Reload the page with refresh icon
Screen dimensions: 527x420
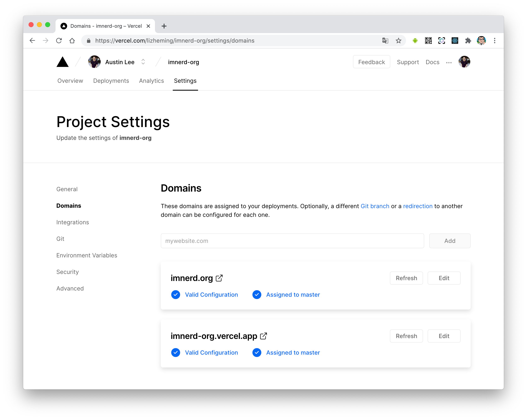pos(59,41)
